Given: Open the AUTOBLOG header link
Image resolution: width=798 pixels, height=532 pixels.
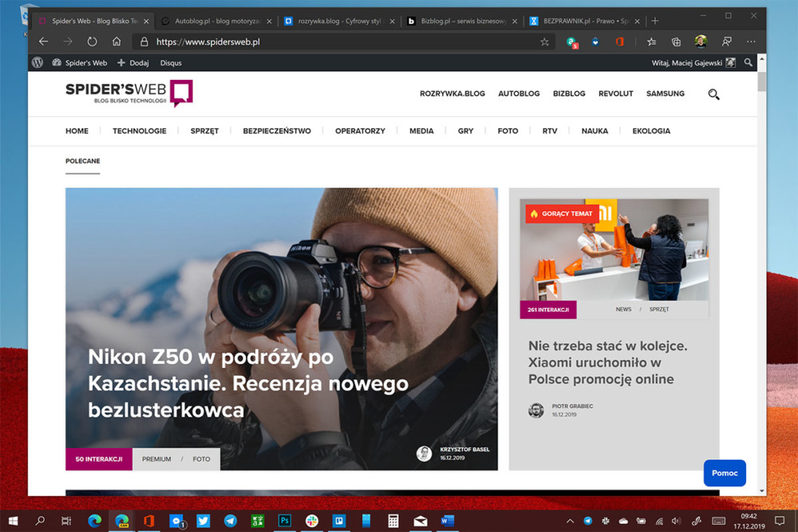Looking at the screenshot, I should coord(519,93).
